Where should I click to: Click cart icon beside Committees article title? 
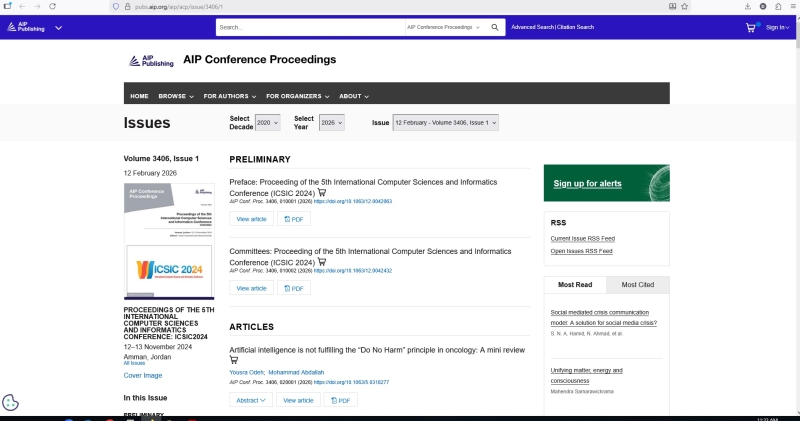322,262
